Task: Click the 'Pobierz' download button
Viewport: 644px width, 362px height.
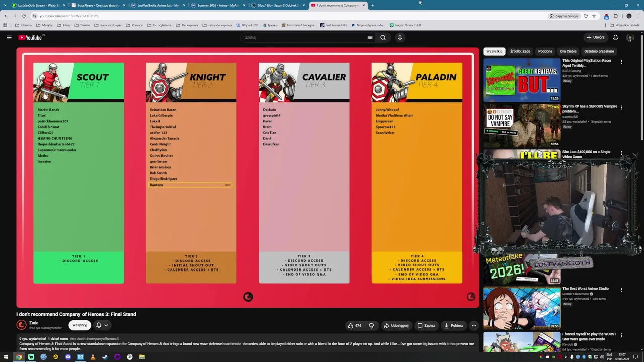Action: pos(453,325)
